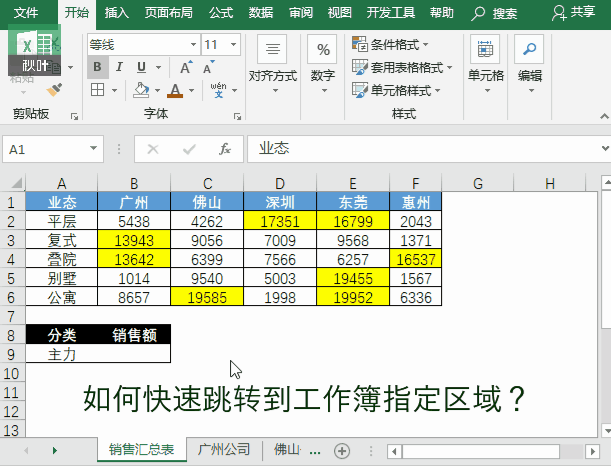611x466 pixels.
Task: Switch to 数据 ribbon tab
Action: coord(261,13)
